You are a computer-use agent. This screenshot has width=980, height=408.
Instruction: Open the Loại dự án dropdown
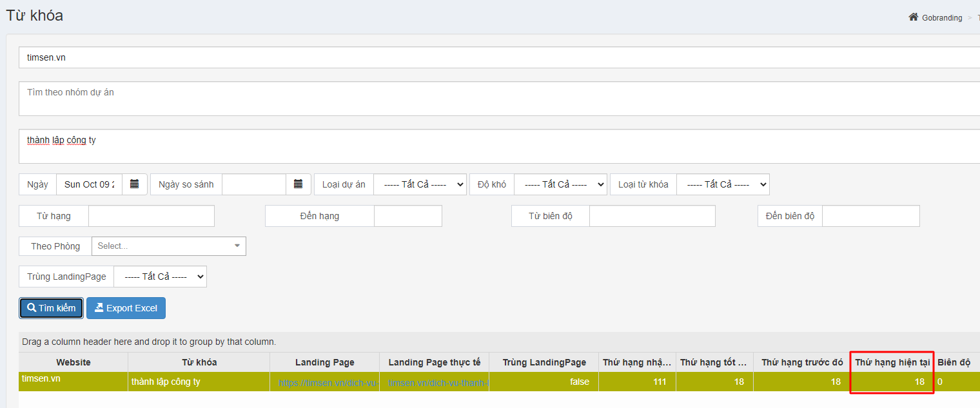(420, 184)
